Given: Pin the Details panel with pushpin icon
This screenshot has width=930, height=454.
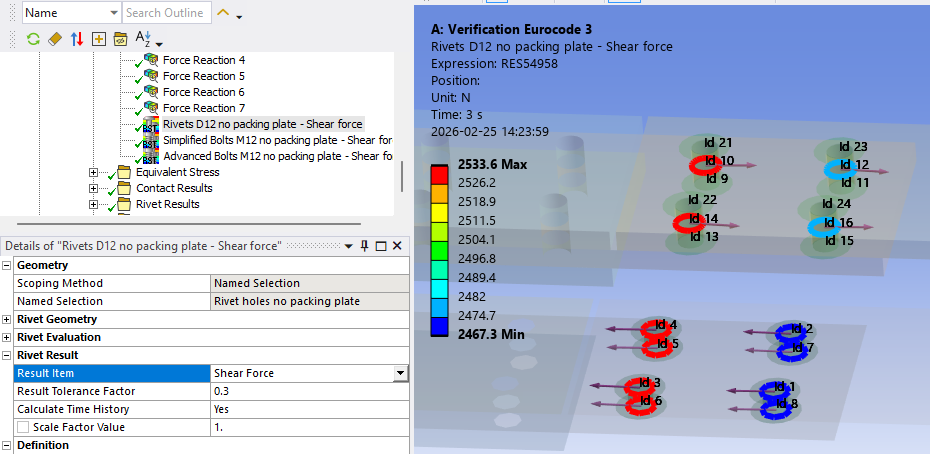Looking at the screenshot, I should (365, 246).
